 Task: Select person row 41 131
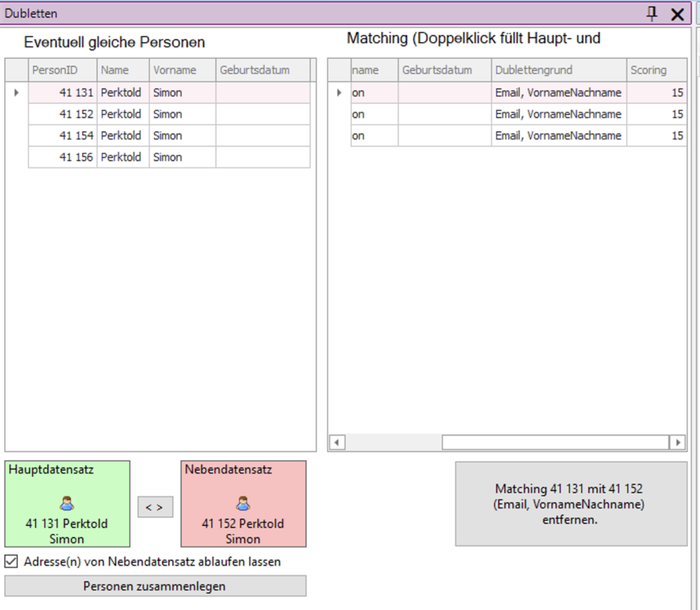point(170,92)
